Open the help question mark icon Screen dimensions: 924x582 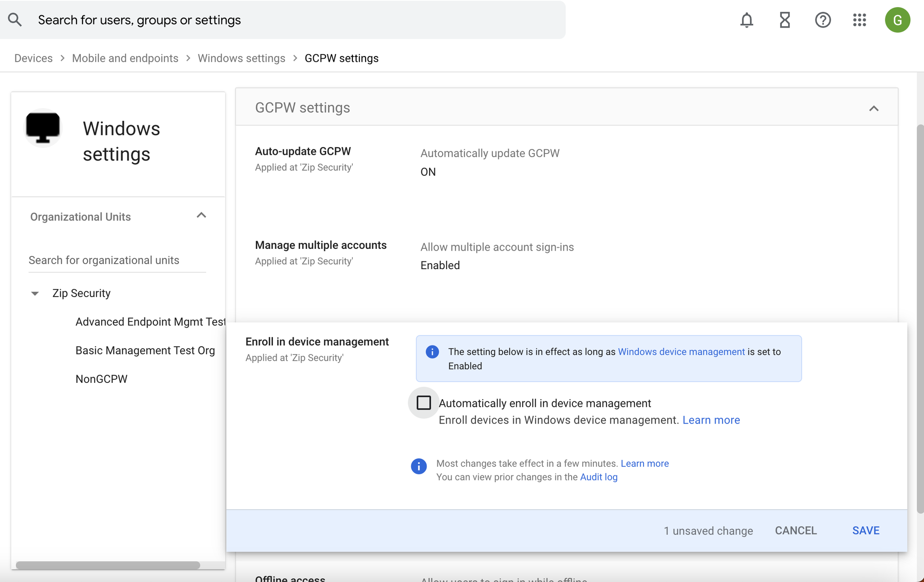822,20
